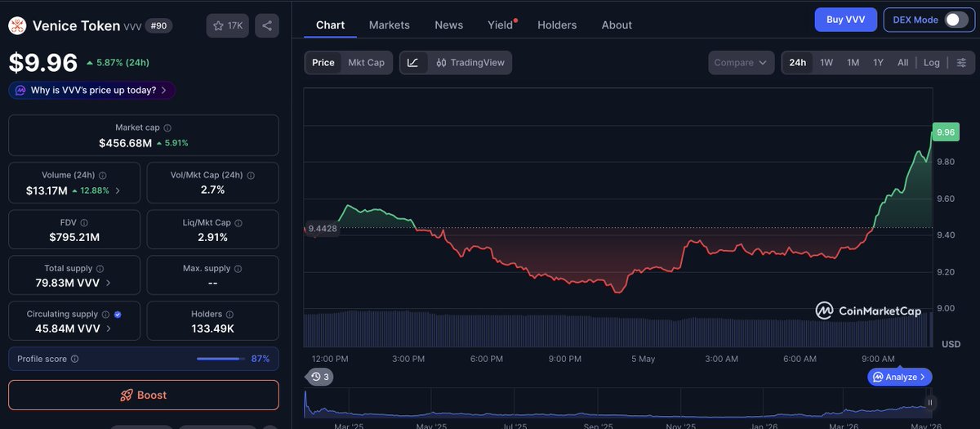Click the Liq/Mkt Cap info icon
980x429 pixels.
[238, 223]
